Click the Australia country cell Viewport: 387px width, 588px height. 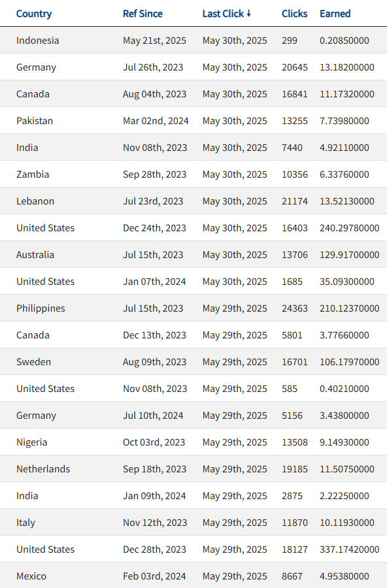pyautogui.click(x=35, y=255)
